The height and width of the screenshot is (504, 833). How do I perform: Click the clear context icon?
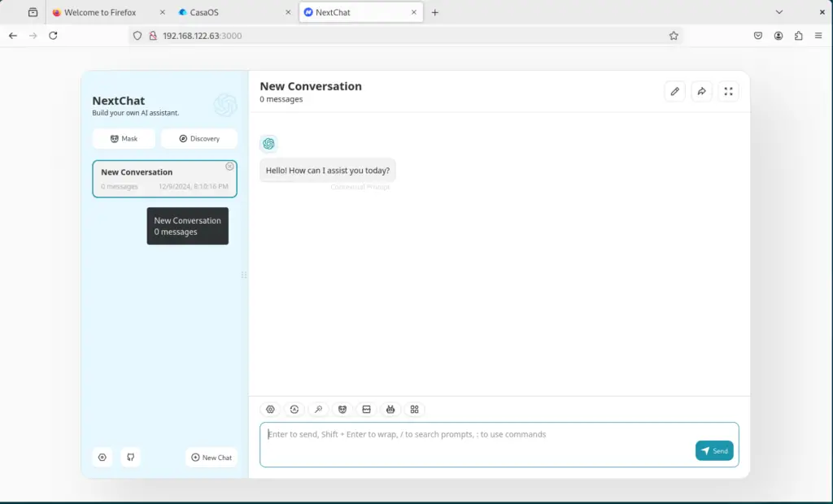[366, 410]
